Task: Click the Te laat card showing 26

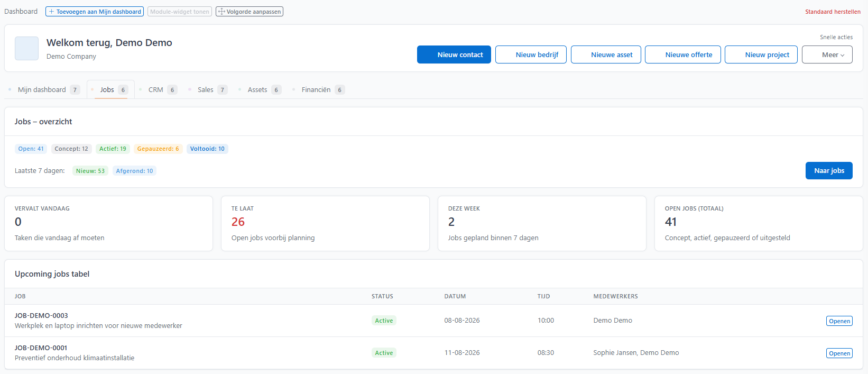Action: (325, 223)
